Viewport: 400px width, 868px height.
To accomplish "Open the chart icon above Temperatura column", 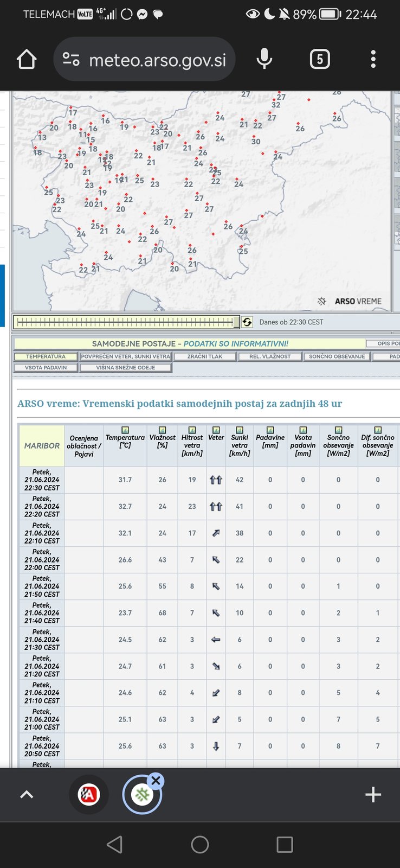I will 125,430.
